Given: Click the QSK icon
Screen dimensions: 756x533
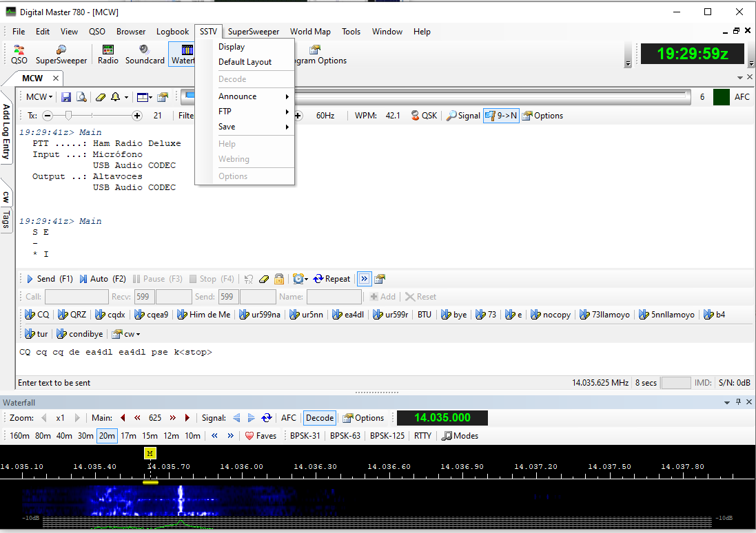Looking at the screenshot, I should coord(424,116).
